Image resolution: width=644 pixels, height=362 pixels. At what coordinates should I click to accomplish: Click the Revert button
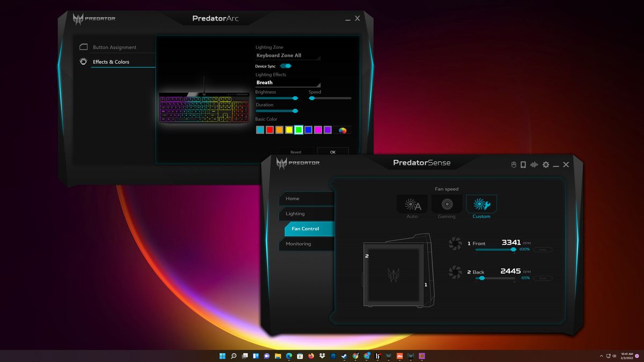296,152
